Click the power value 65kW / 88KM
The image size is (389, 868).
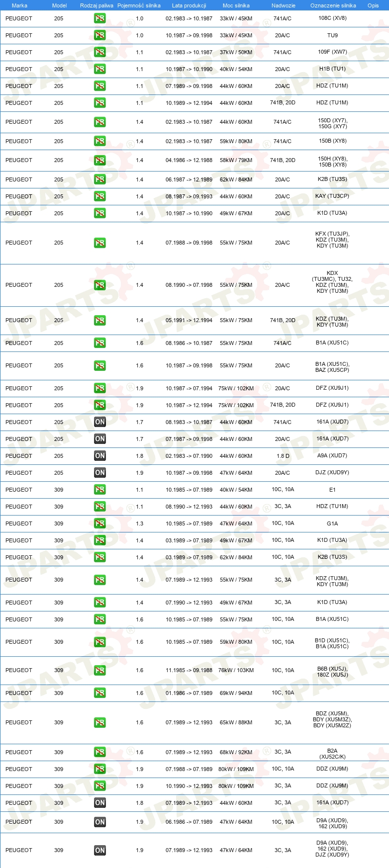(236, 722)
